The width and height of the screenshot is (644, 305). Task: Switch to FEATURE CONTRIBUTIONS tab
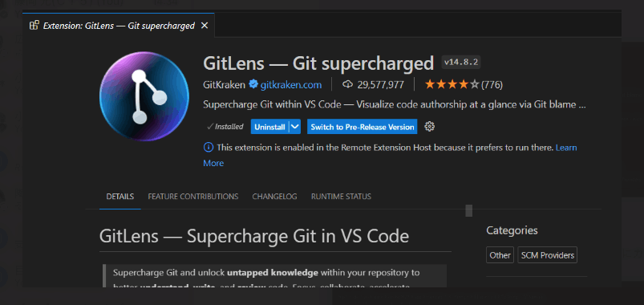pyautogui.click(x=193, y=197)
